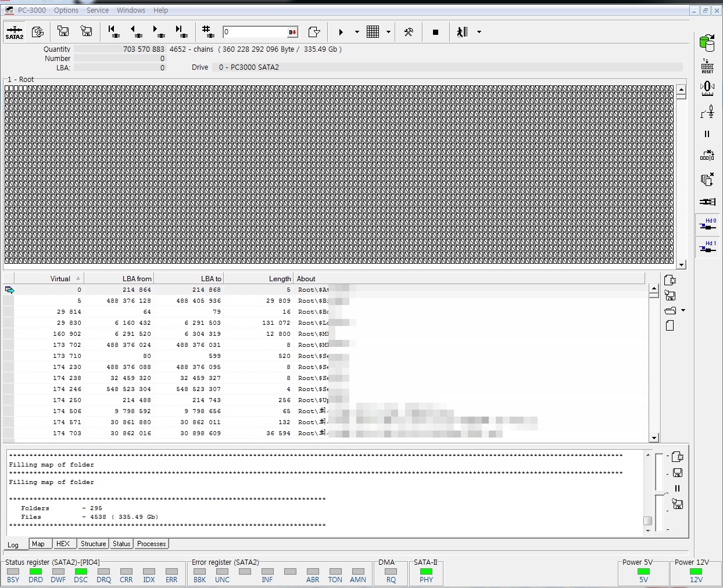Switch to the Log tab
Image resolution: width=723 pixels, height=588 pixels.
pos(13,544)
